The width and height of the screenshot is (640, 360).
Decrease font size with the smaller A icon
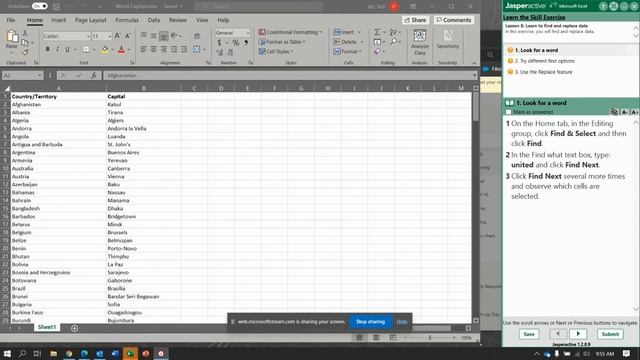[x=128, y=36]
